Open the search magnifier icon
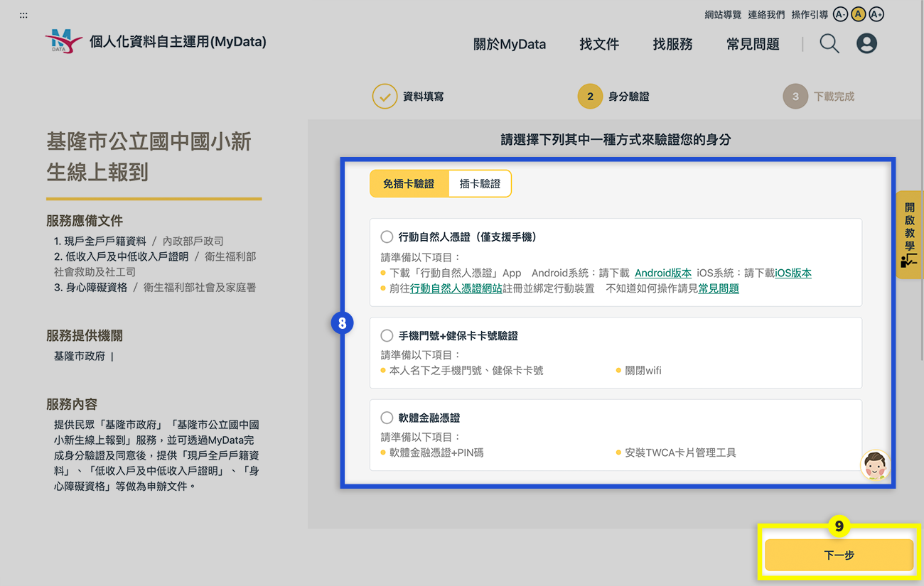 tap(829, 44)
